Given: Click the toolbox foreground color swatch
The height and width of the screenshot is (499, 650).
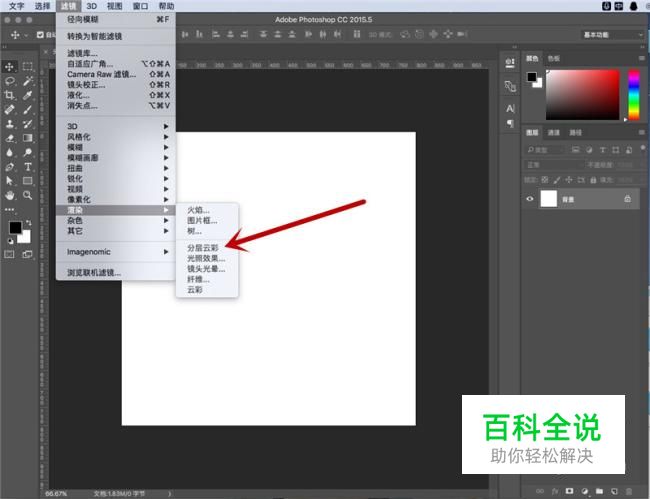Looking at the screenshot, I should [x=15, y=228].
